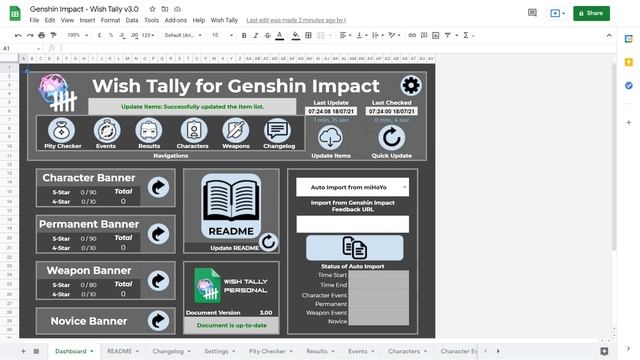The image size is (640, 360).
Task: Click the print toolbar icon
Action: (42, 36)
